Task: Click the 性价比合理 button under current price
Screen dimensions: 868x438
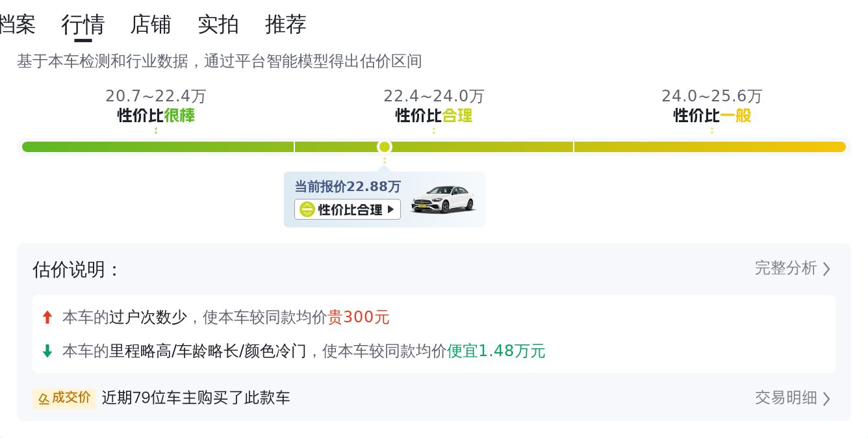Action: 348,209
